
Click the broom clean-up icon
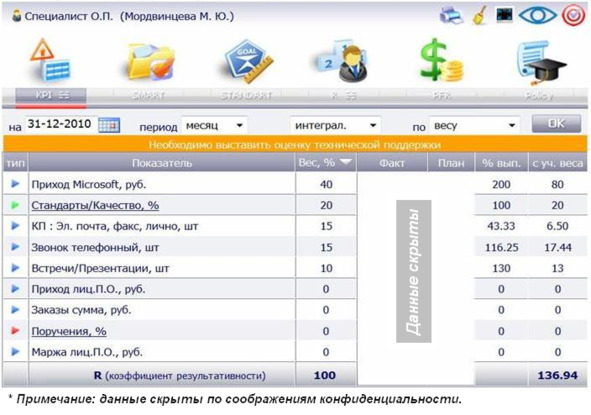click(x=480, y=16)
